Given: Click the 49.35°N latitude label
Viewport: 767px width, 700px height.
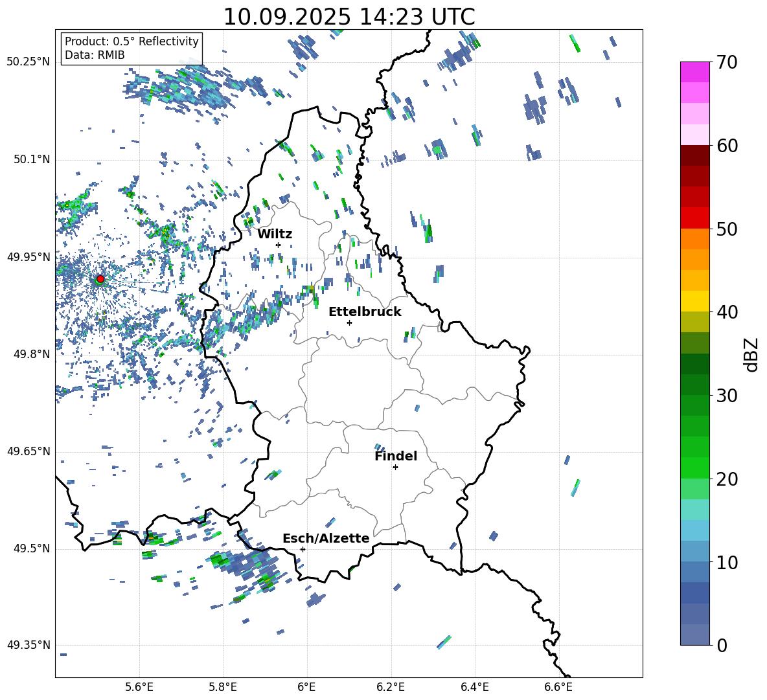Looking at the screenshot, I should (29, 645).
